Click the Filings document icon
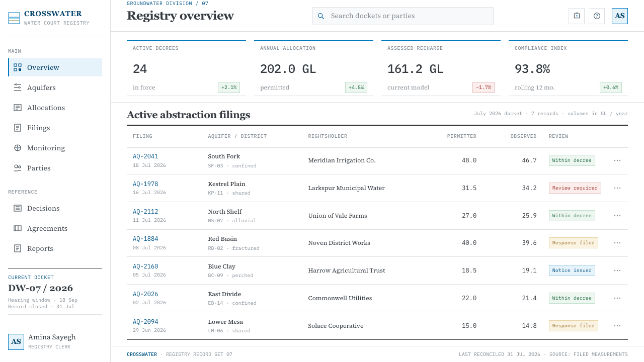The height and width of the screenshot is (362, 644). (x=18, y=128)
